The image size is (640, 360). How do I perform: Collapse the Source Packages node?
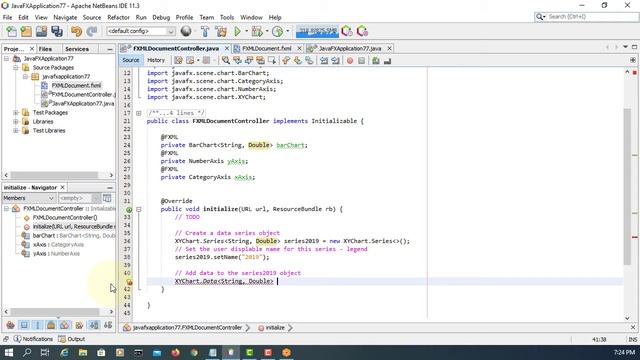(16, 68)
